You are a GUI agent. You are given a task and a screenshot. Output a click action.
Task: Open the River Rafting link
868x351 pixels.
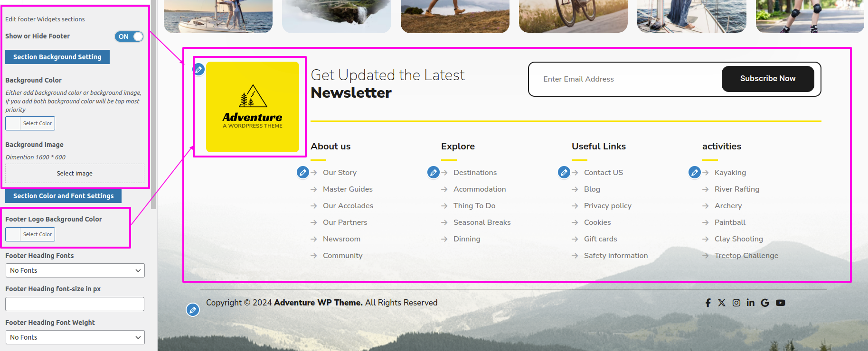(x=737, y=189)
